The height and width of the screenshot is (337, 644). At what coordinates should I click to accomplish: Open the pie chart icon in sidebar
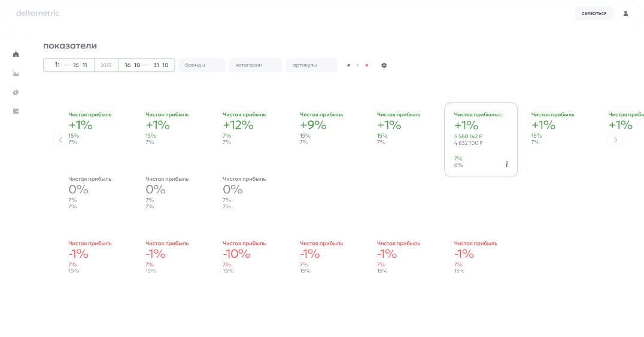16,92
